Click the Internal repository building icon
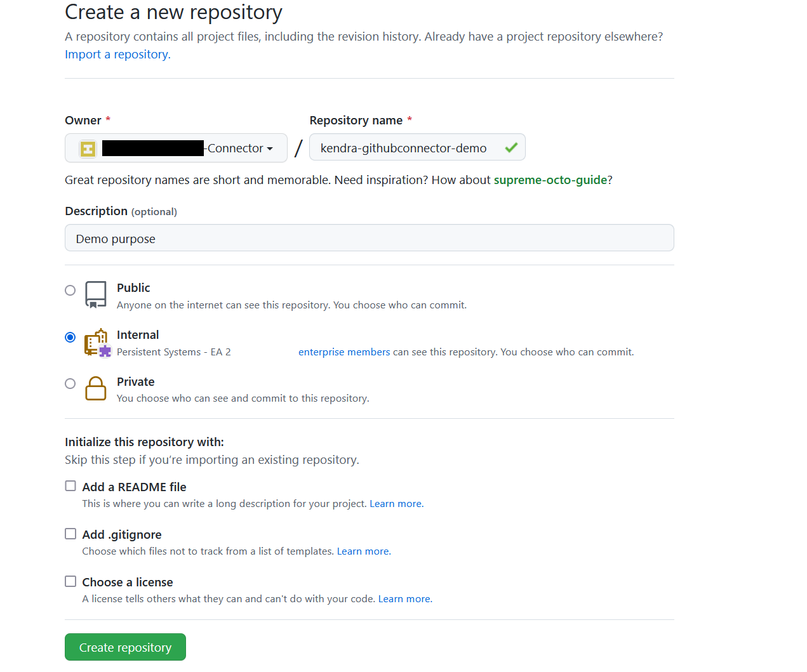This screenshot has width=807, height=672. [97, 343]
